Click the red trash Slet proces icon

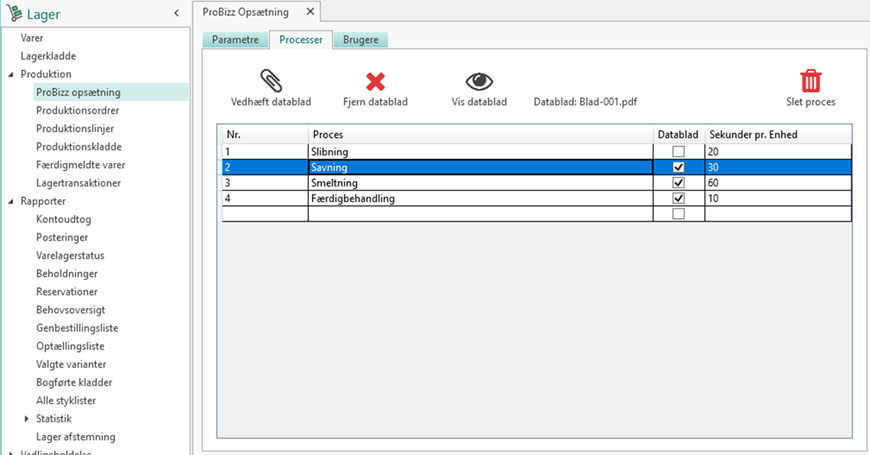click(x=811, y=82)
